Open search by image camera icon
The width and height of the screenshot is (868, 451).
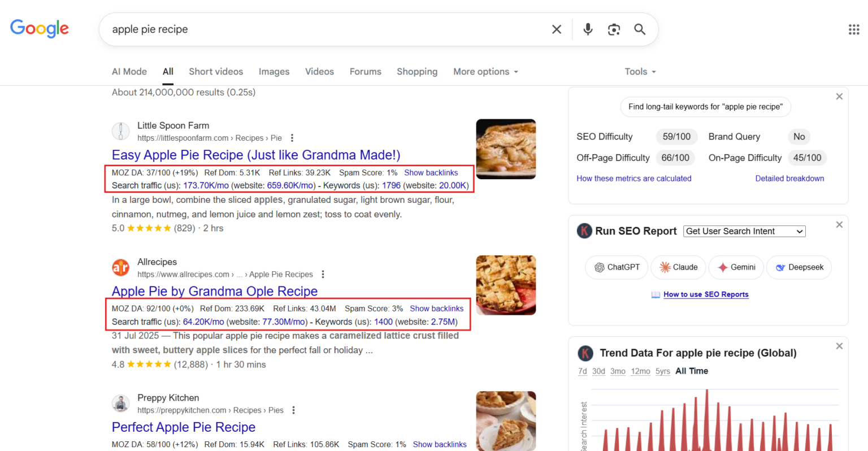click(614, 29)
